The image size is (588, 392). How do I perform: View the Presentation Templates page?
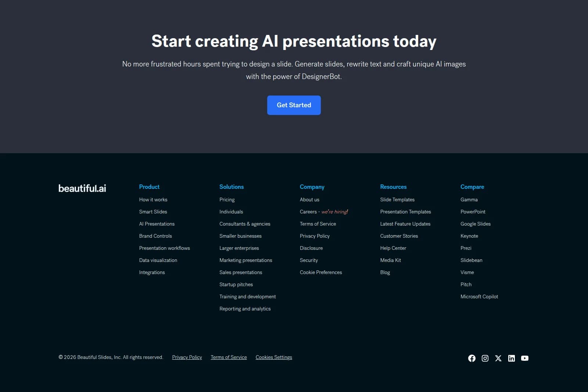[405, 212]
